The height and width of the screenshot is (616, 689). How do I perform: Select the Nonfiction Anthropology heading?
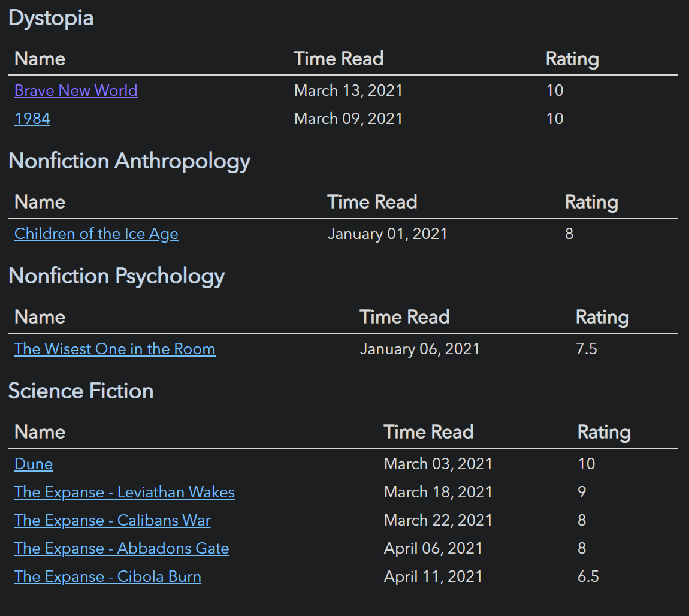(x=130, y=161)
